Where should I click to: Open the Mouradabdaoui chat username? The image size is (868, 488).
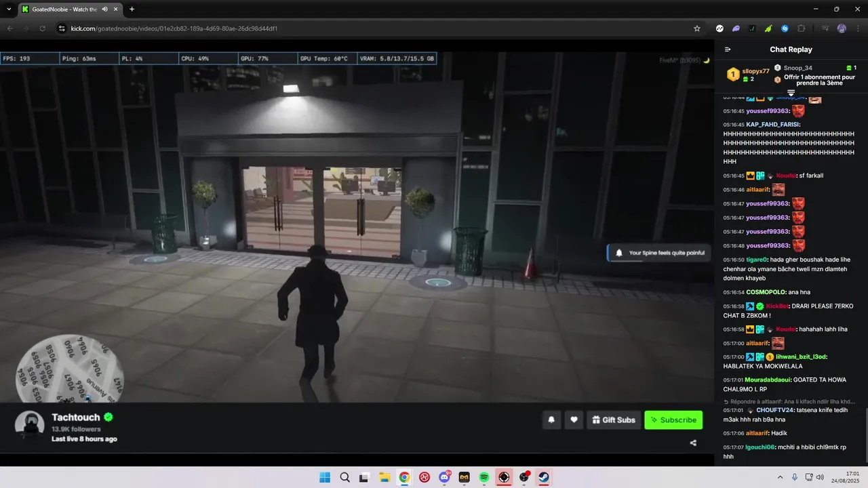tap(768, 380)
